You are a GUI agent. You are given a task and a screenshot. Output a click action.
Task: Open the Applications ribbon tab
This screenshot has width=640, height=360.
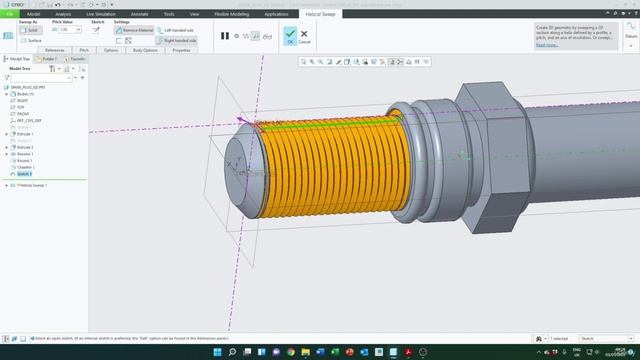click(276, 14)
